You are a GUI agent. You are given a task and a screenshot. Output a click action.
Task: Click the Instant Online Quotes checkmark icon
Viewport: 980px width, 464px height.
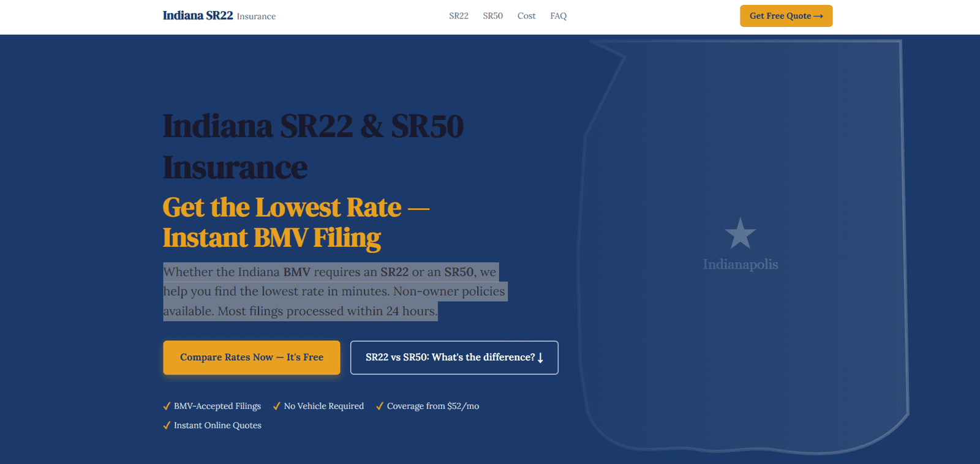pos(167,425)
